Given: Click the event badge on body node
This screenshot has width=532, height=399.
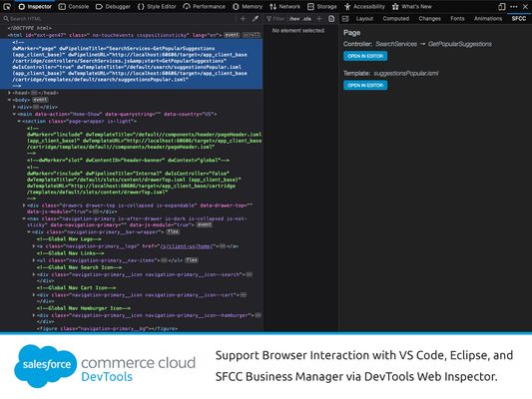Looking at the screenshot, I should point(40,100).
